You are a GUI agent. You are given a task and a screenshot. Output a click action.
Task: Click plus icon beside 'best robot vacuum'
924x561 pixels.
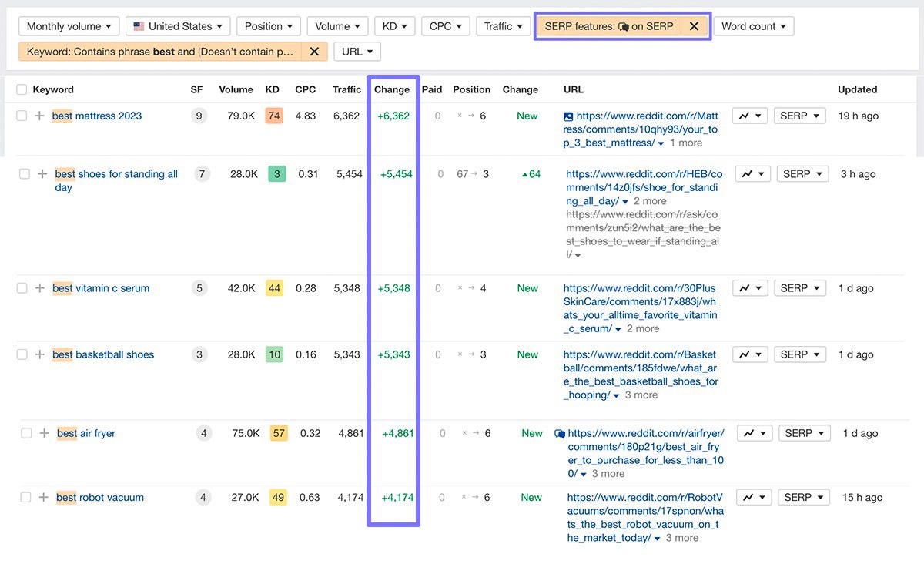(44, 497)
